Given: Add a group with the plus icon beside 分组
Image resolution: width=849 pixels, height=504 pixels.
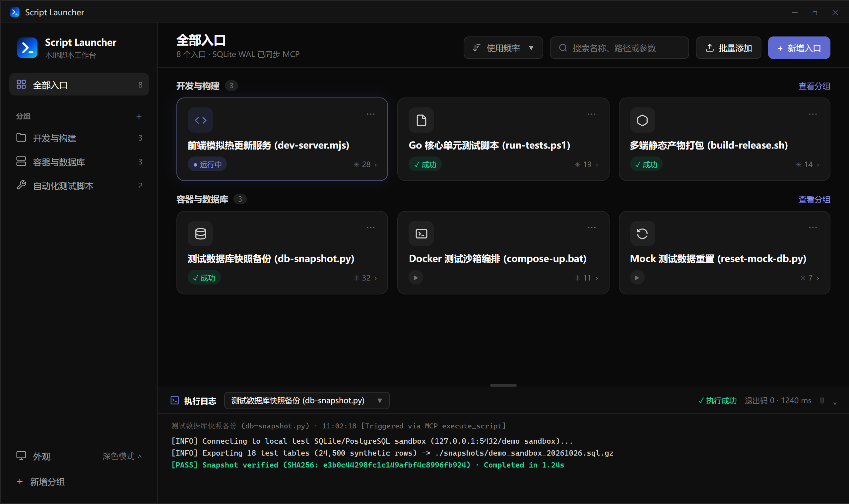Looking at the screenshot, I should 139,116.
